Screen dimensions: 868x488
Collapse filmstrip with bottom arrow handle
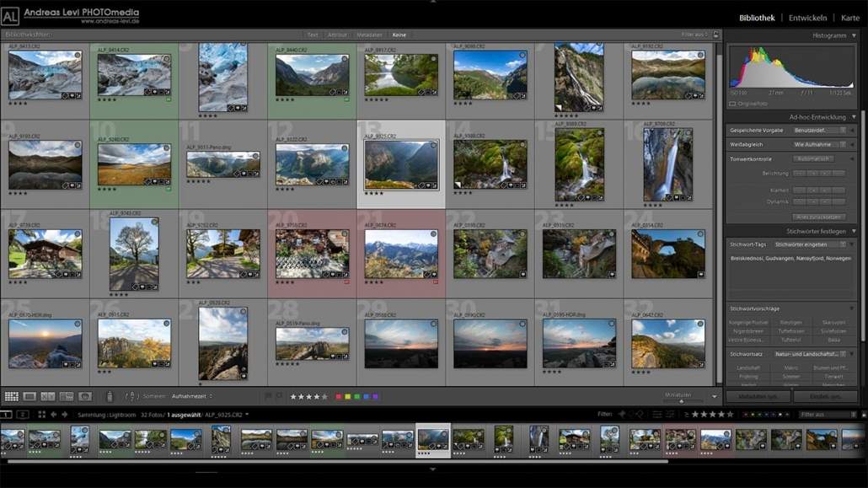click(x=433, y=469)
